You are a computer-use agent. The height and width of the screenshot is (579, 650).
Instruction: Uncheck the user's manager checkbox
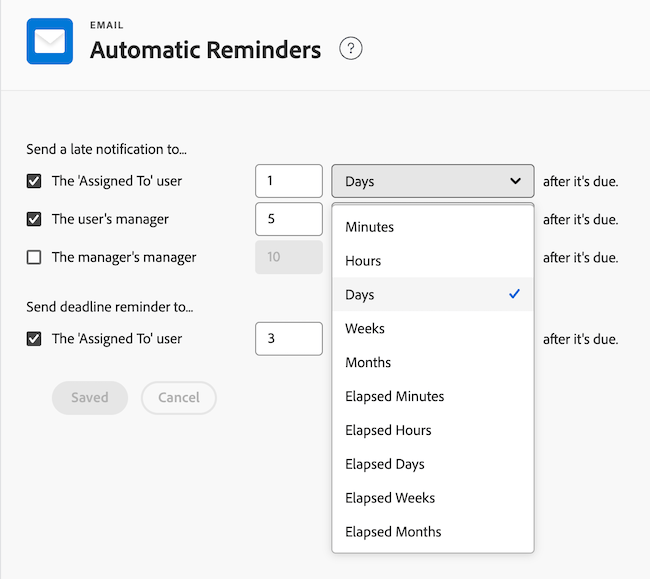tap(34, 219)
